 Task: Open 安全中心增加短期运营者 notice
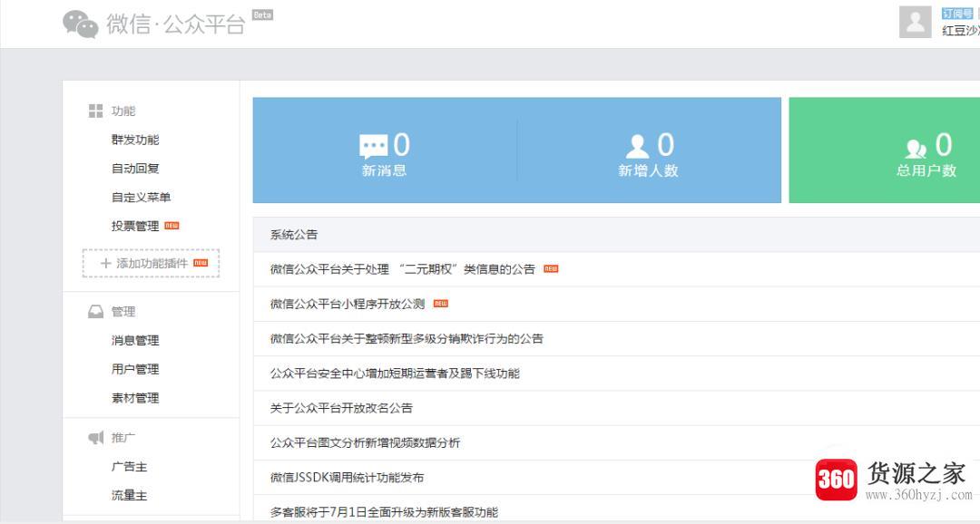click(395, 374)
